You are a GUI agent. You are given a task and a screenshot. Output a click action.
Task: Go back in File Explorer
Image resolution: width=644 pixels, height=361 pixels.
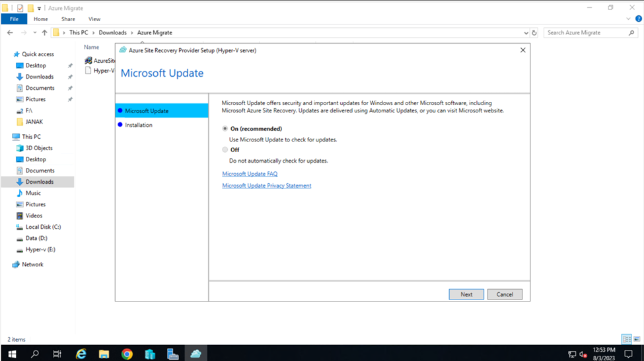click(11, 32)
